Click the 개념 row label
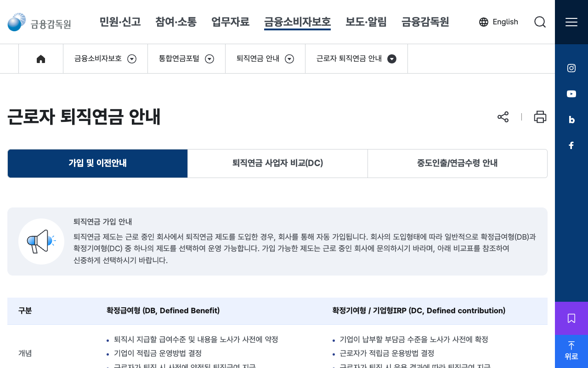The height and width of the screenshot is (368, 588). click(25, 353)
